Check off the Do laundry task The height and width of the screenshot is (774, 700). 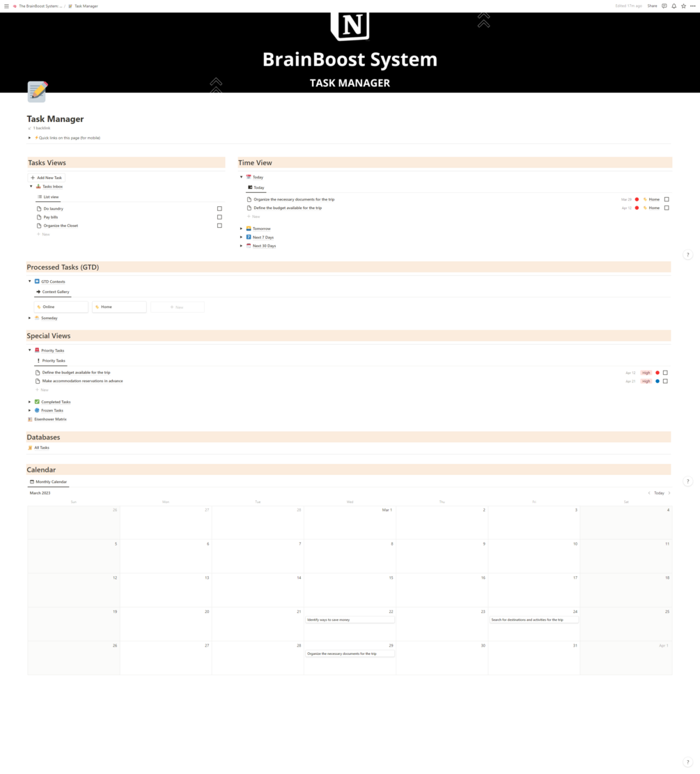tap(219, 209)
